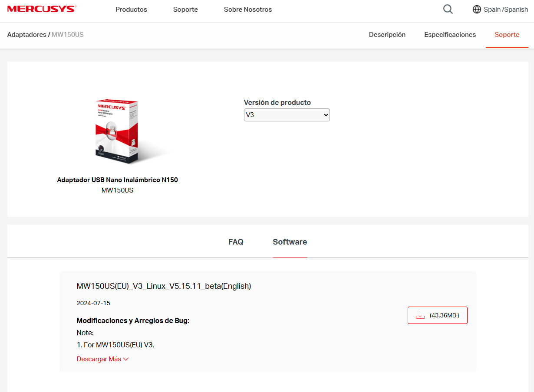Click the Mercusys logo
The width and height of the screenshot is (534, 392).
[42, 9]
